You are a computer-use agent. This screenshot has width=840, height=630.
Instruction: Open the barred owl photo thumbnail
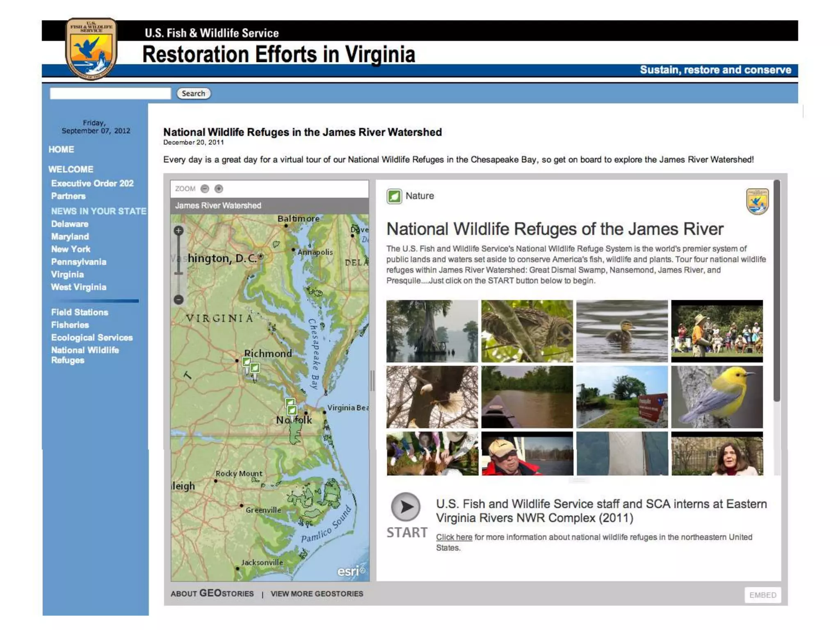[527, 331]
